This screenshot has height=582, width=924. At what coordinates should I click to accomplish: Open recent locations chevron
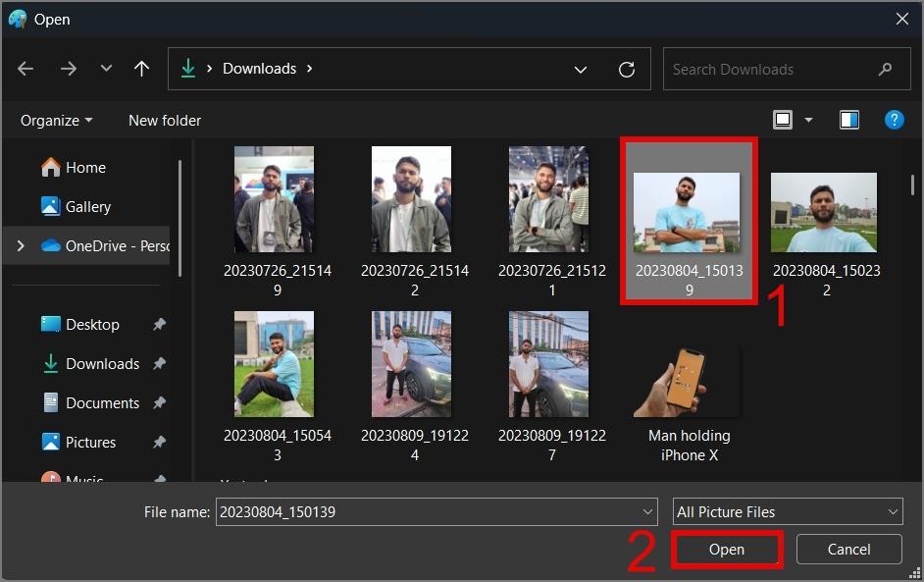pyautogui.click(x=106, y=69)
